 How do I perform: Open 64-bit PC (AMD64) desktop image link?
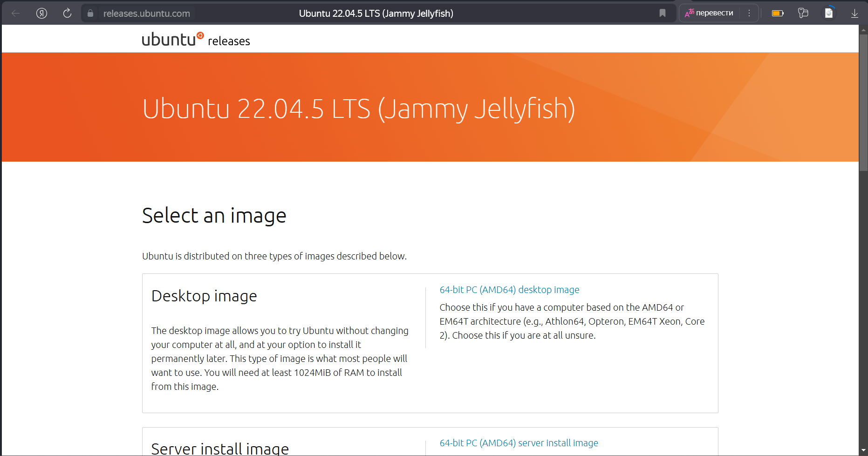(509, 290)
